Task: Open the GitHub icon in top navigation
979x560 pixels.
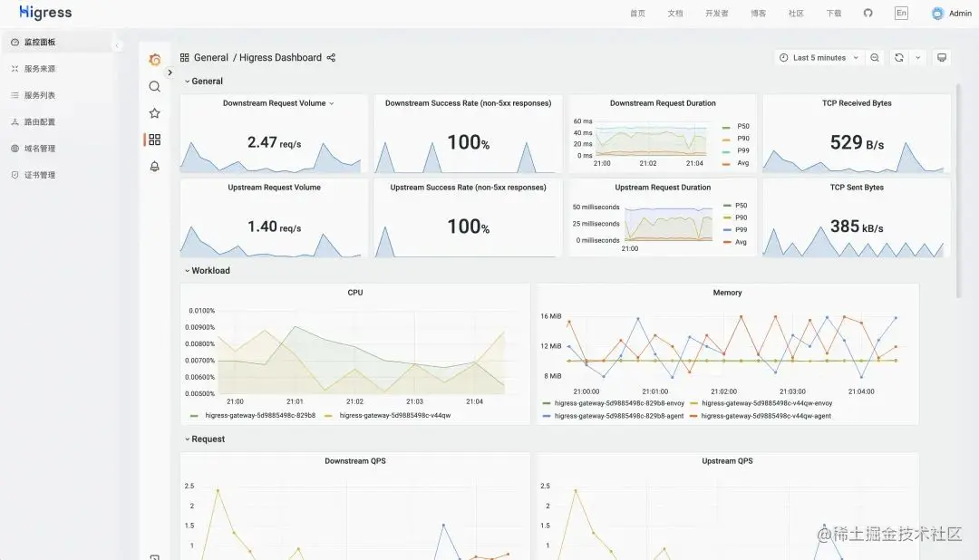Action: (868, 13)
